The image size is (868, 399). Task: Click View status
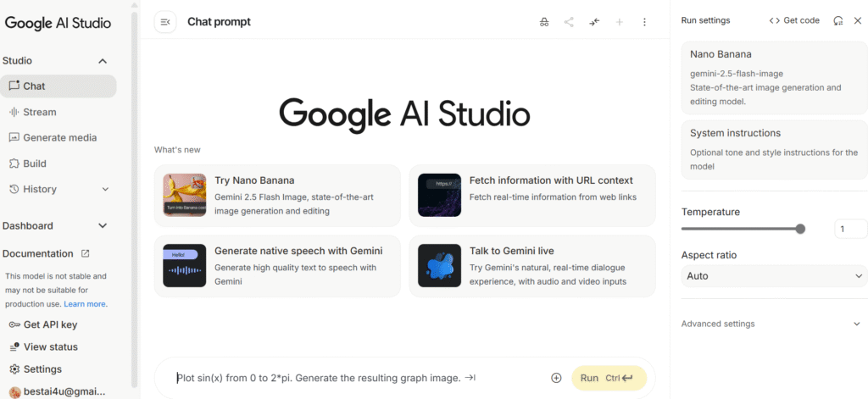pyautogui.click(x=43, y=347)
